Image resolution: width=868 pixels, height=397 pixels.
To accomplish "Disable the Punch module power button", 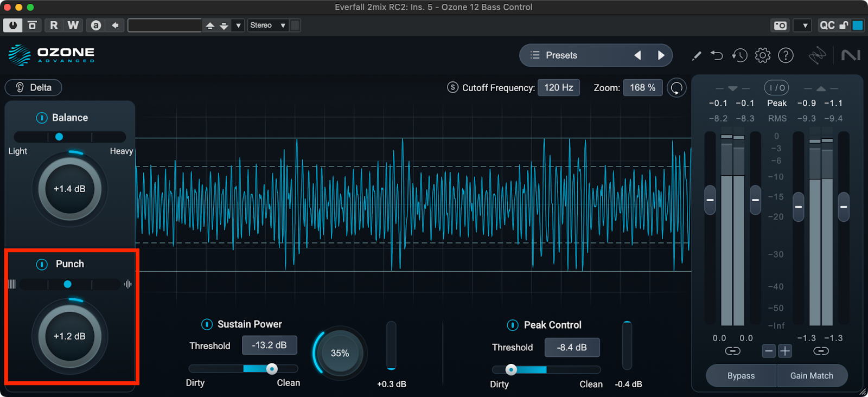I will [x=42, y=264].
